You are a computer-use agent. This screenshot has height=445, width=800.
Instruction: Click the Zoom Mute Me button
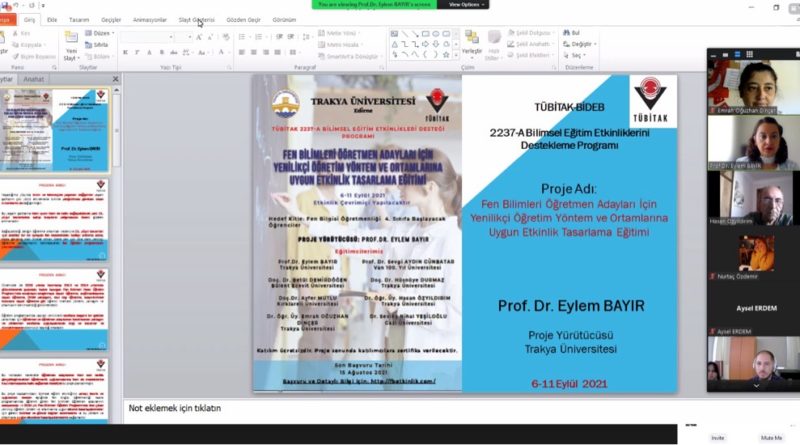pyautogui.click(x=771, y=438)
